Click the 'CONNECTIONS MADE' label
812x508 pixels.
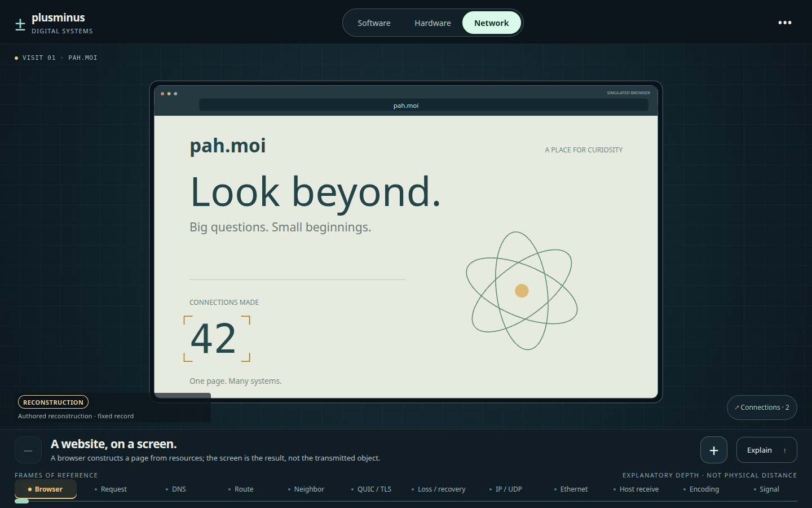(x=224, y=303)
